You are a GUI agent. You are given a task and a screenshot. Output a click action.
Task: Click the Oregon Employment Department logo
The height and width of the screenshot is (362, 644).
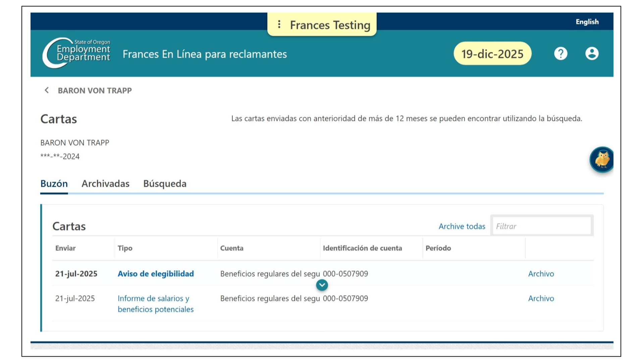click(76, 53)
